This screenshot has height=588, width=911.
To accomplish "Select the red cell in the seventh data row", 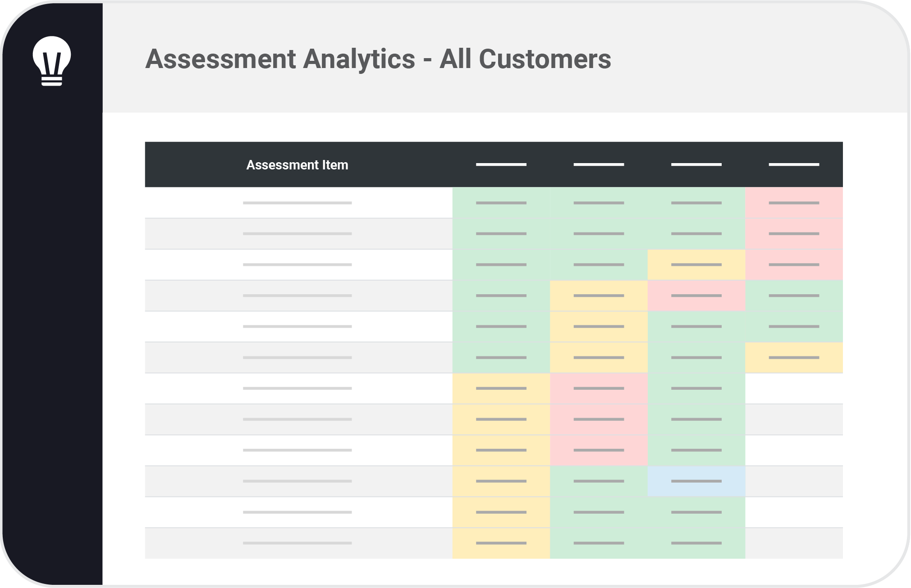I will click(x=599, y=388).
